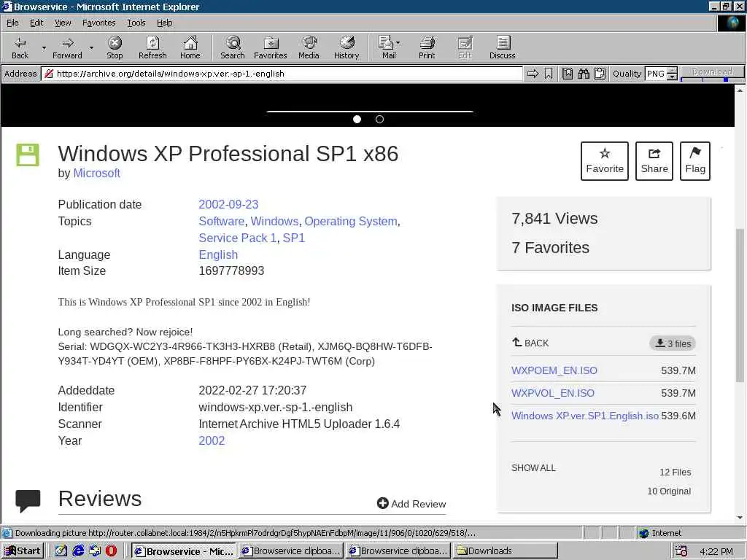Click the Download button in Browservice bar
This screenshot has height=560, width=747.
[712, 71]
